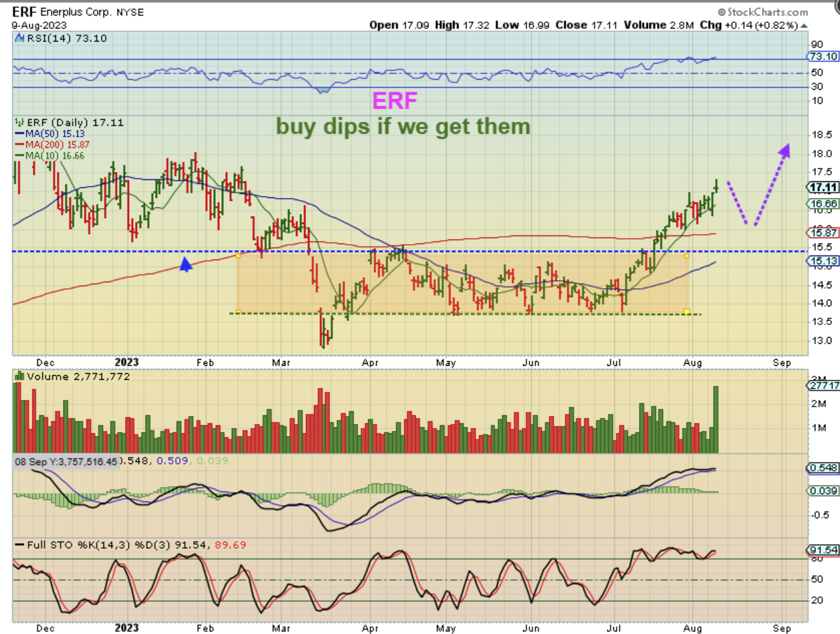Click the Enerplus Corp. company name
Image resolution: width=840 pixels, height=634 pixels.
78,13
